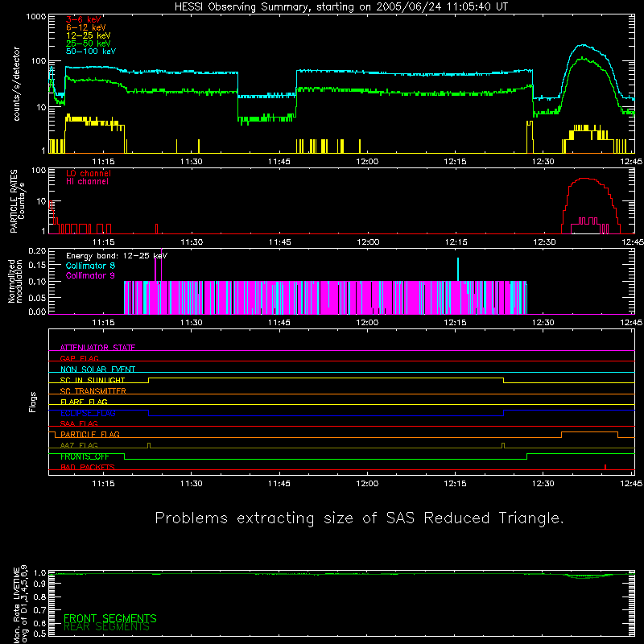Image resolution: width=644 pixels, height=644 pixels.
Task: Click the BAD PACKETS flag label
Action: [88, 467]
